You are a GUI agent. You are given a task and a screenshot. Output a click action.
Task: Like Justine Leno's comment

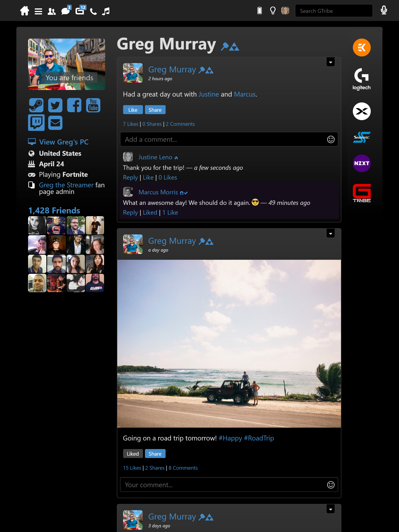(x=148, y=177)
